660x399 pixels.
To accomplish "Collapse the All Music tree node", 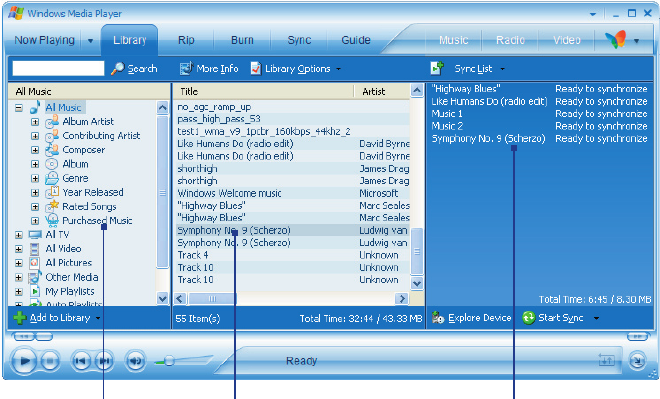I will tap(19, 108).
